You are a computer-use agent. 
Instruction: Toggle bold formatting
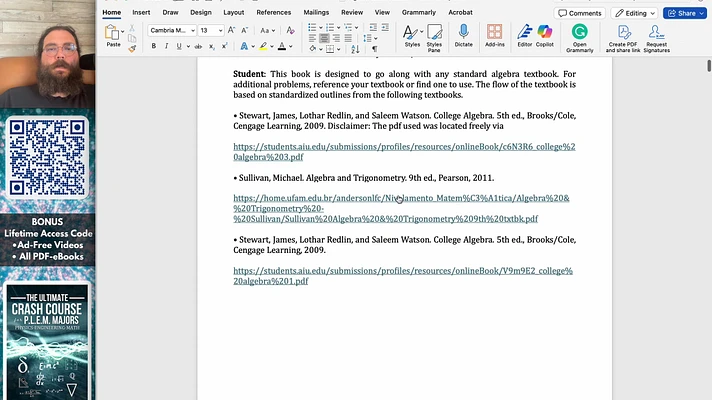point(153,46)
